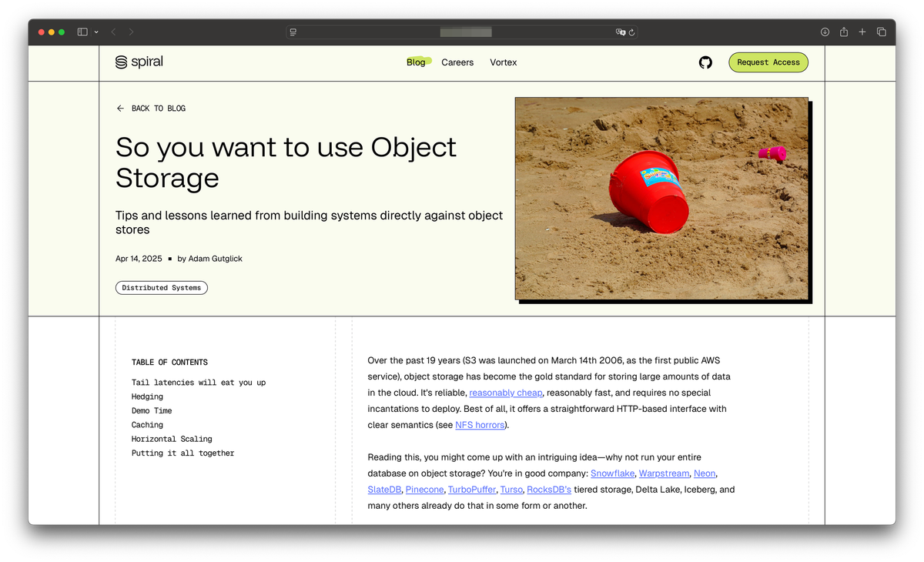This screenshot has height=562, width=924.
Task: Open the GitHub icon link
Action: click(705, 62)
